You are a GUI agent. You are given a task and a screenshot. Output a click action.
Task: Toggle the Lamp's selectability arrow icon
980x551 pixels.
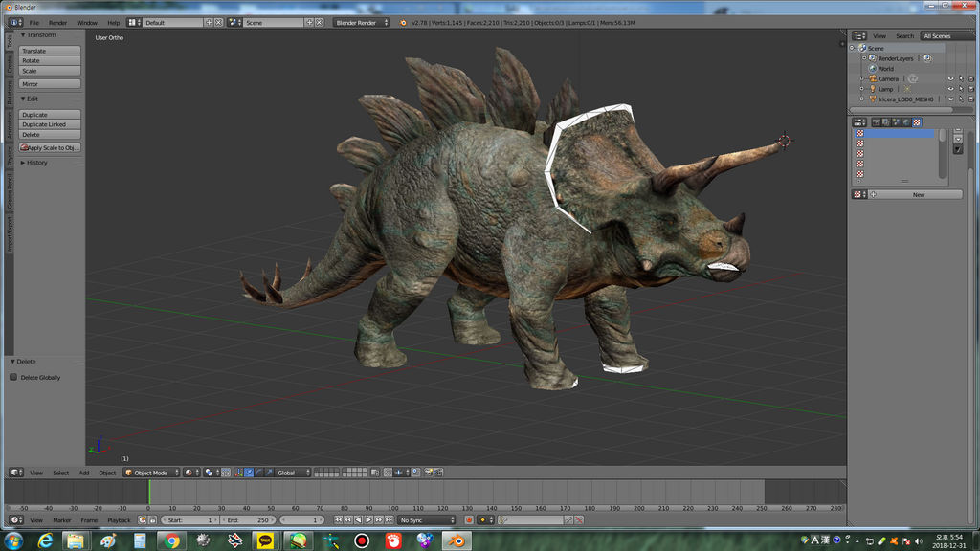coord(961,89)
